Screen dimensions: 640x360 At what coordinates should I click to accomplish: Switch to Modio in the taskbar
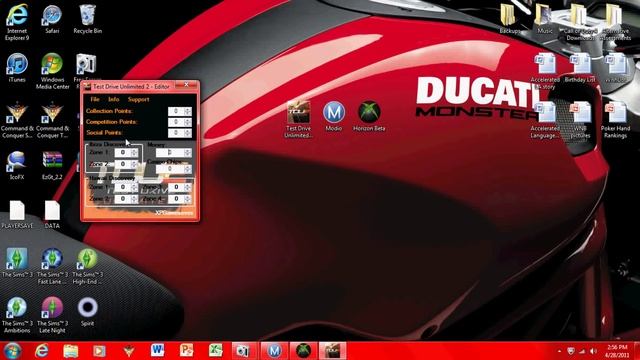274,351
